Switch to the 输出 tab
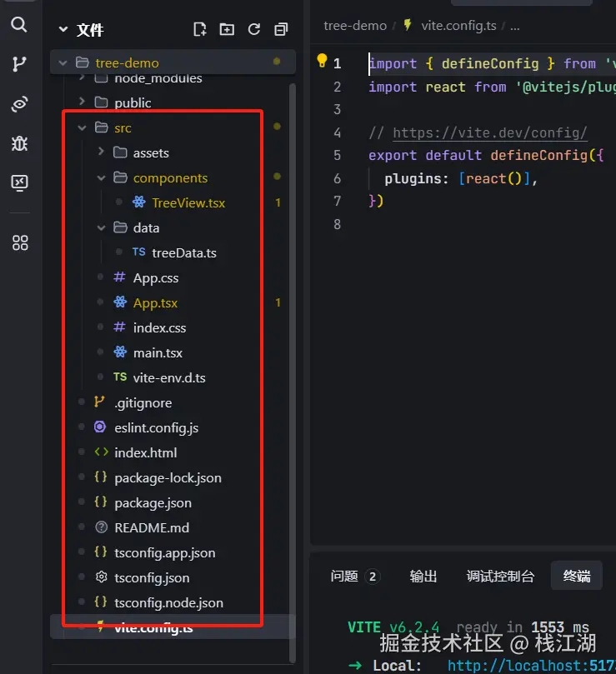This screenshot has height=674, width=616. tap(423, 576)
